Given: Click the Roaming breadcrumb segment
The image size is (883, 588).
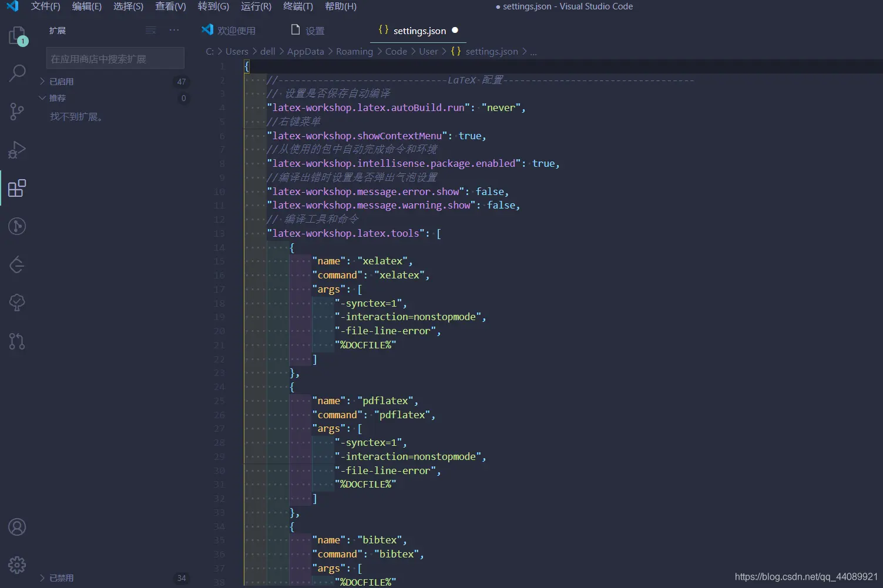Looking at the screenshot, I should (354, 52).
